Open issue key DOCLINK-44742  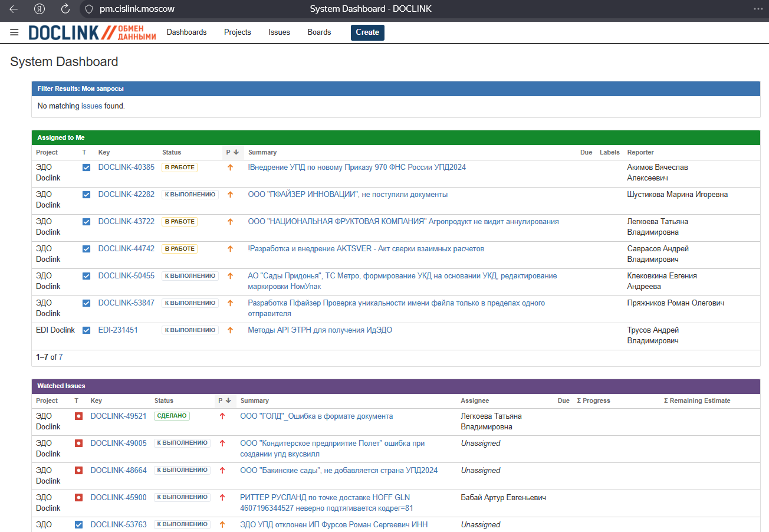(126, 249)
